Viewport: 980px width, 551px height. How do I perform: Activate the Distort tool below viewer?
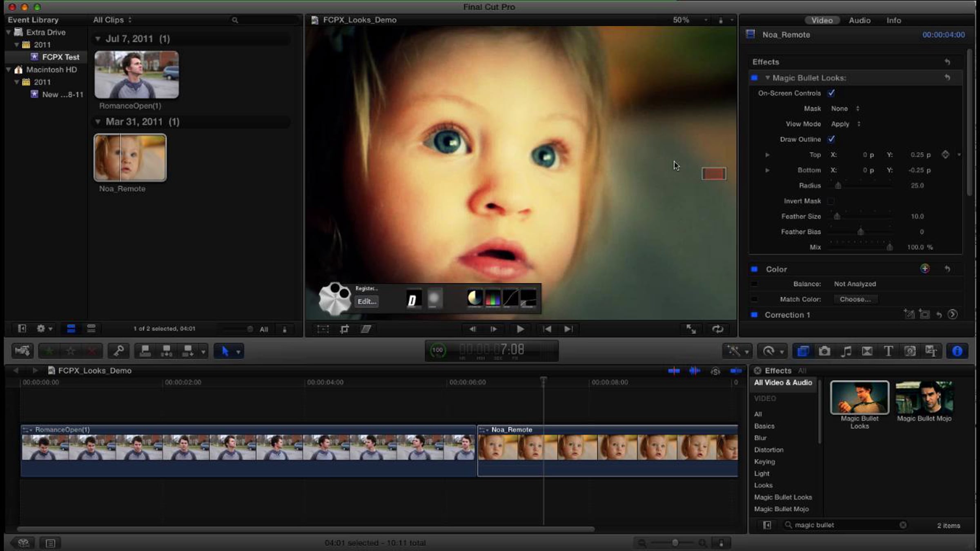click(366, 329)
